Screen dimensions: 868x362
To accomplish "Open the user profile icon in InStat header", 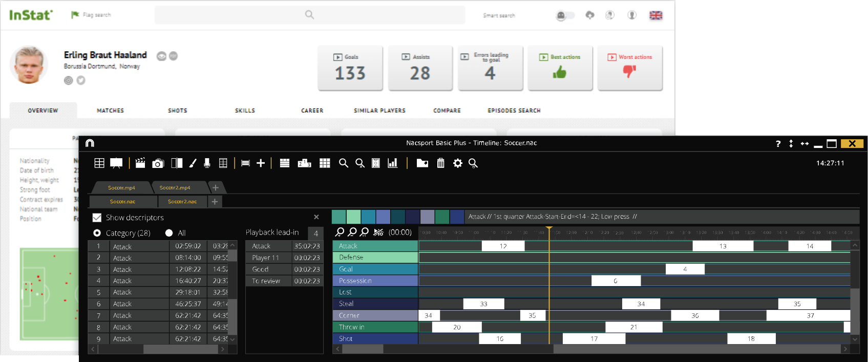I will (x=632, y=15).
